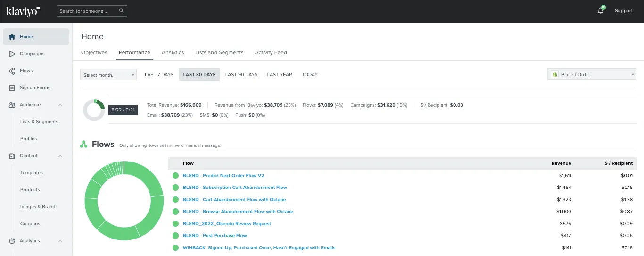Click the green dot for Subscription Cart Abandonment Flow
The image size is (644, 256).
coord(175,188)
